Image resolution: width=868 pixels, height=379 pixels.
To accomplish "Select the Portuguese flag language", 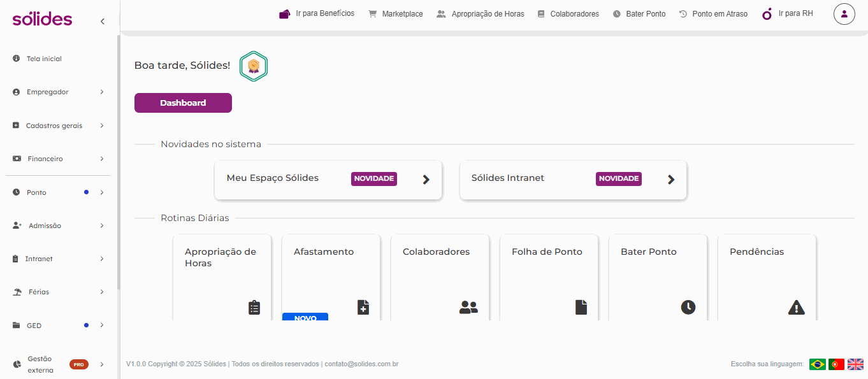I will click(x=836, y=364).
